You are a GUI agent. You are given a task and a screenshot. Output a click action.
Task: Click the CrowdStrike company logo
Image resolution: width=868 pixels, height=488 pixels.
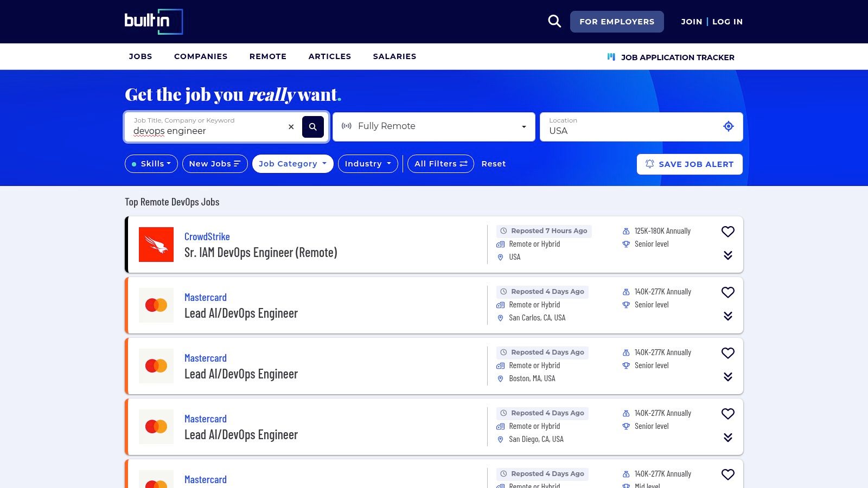156,245
